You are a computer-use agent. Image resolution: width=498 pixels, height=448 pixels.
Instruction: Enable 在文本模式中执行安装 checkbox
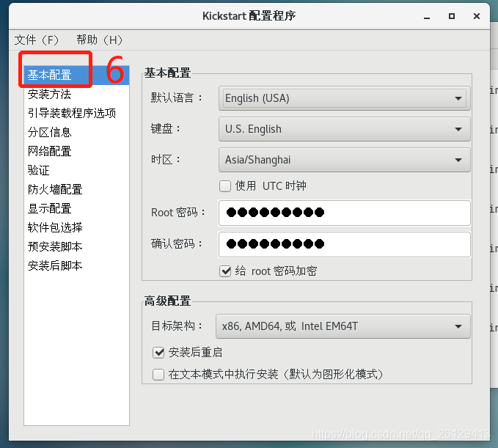158,375
